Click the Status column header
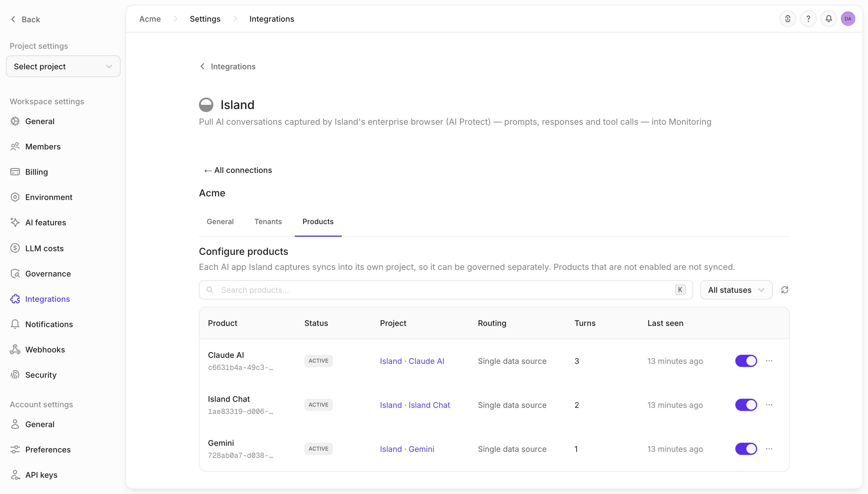Viewport: 868px width, 494px height. tap(316, 323)
